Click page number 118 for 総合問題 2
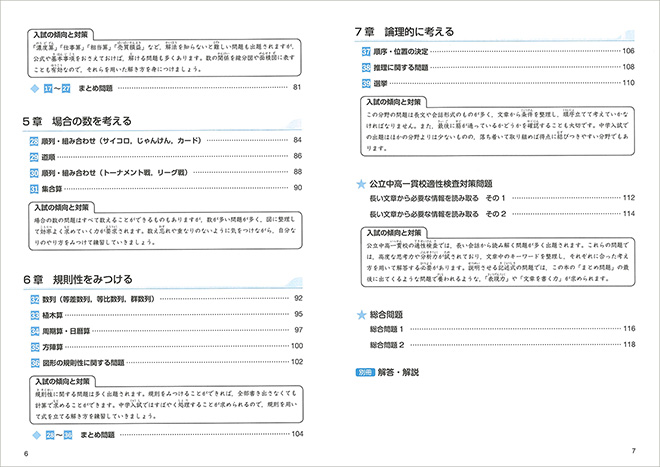Image resolution: width=660 pixels, height=467 pixels. [629, 344]
